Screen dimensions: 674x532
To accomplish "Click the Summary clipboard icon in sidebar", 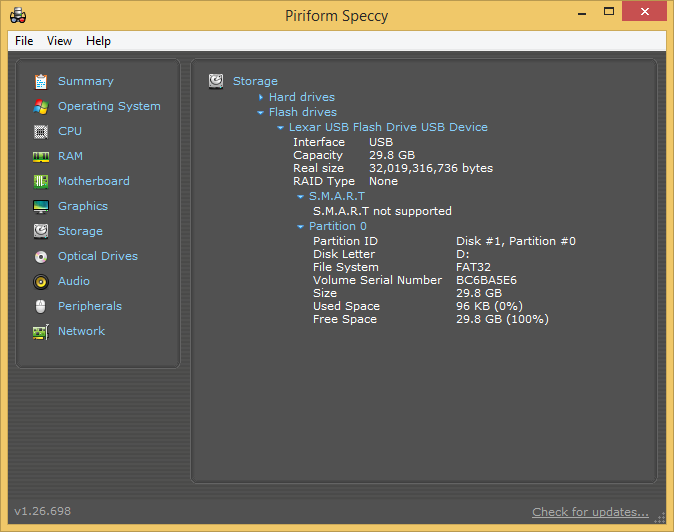I will [41, 81].
